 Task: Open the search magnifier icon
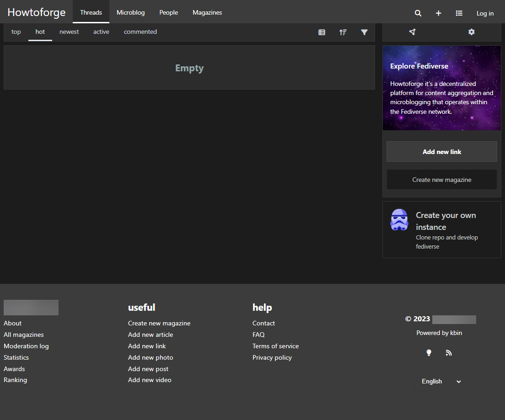pos(418,13)
